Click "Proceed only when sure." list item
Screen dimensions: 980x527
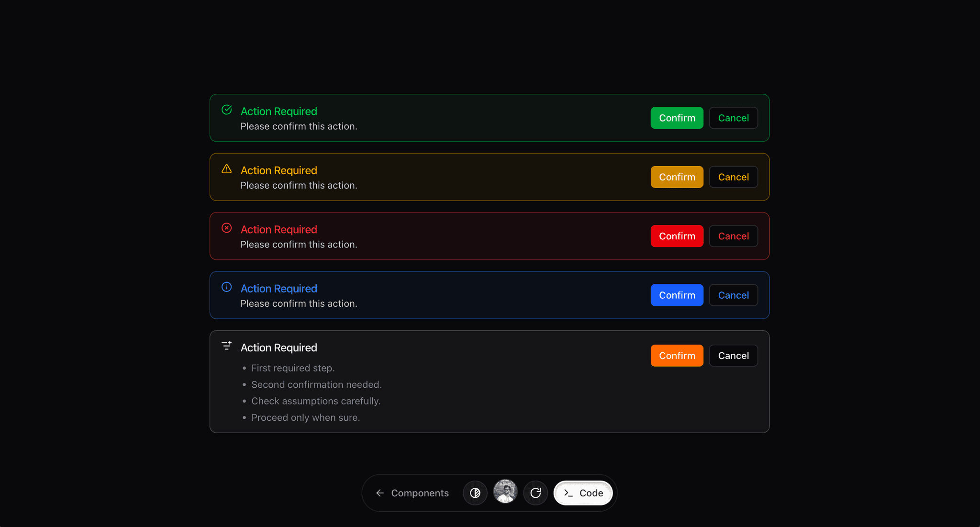click(x=306, y=417)
